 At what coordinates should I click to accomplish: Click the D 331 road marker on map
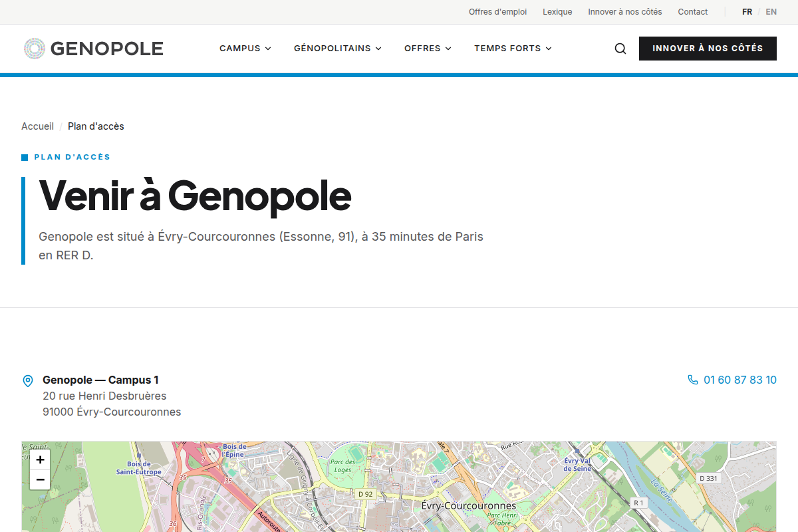[709, 478]
